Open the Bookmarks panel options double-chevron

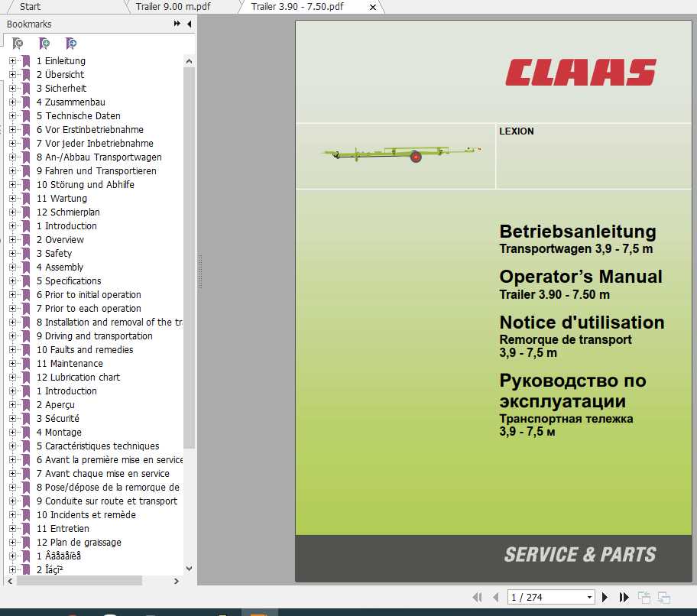coord(176,24)
